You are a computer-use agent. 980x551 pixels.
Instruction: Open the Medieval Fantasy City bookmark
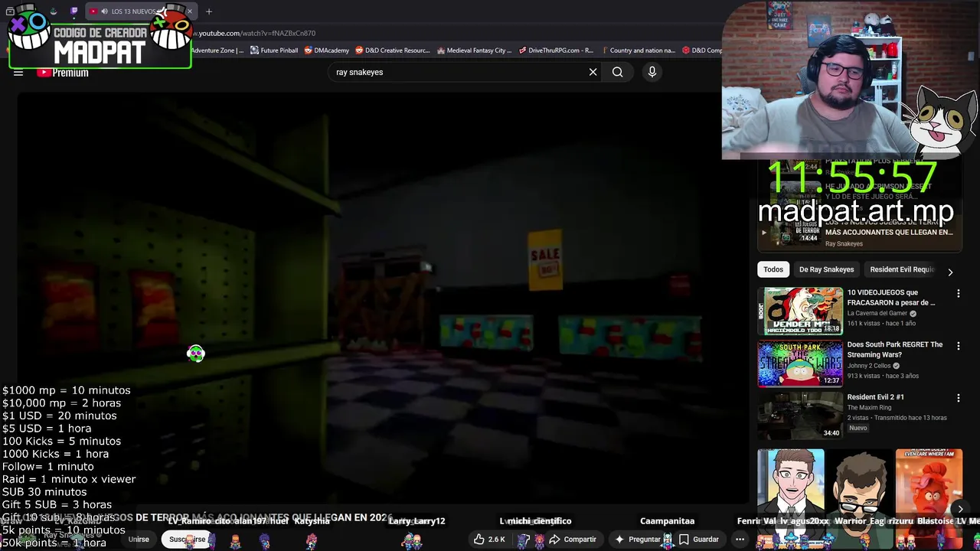pyautogui.click(x=474, y=51)
